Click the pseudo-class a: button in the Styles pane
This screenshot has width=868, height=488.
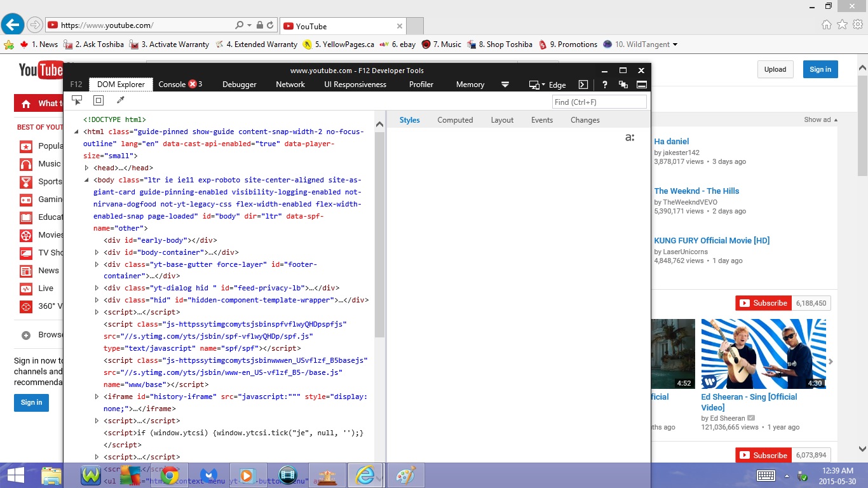pyautogui.click(x=630, y=137)
